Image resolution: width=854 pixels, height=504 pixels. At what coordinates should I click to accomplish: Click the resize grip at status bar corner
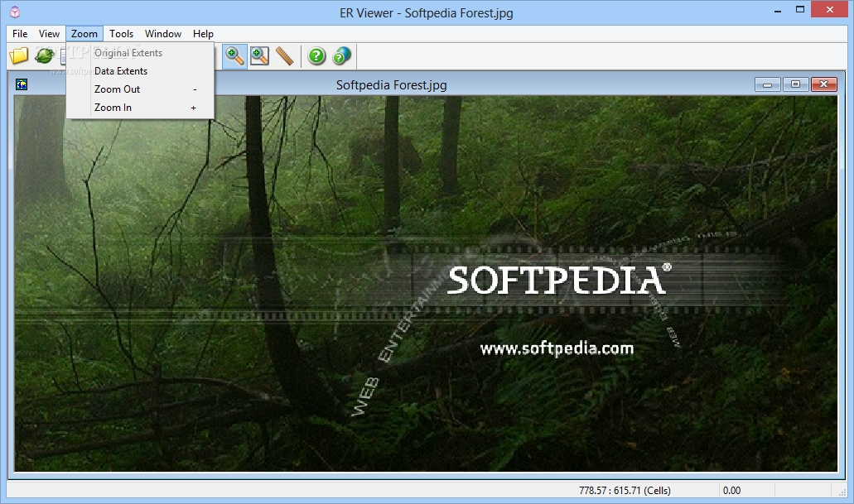(842, 492)
